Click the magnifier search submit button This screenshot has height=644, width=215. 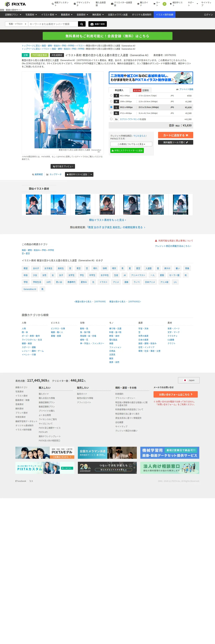click(x=82, y=24)
